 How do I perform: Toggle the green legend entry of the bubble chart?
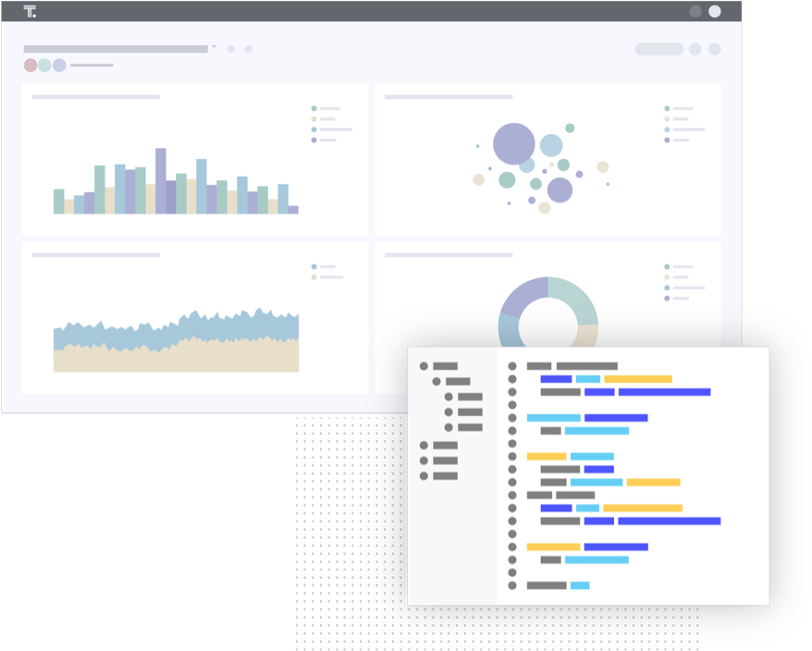click(x=679, y=109)
